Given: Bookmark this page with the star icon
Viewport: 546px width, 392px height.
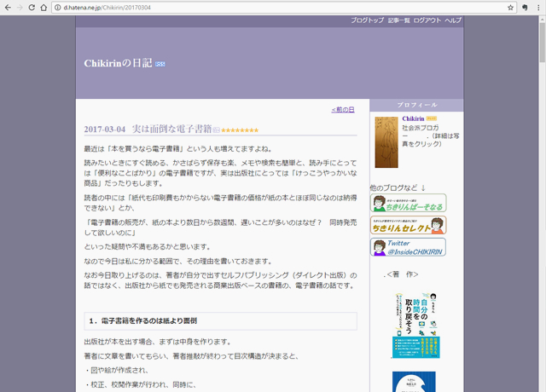Looking at the screenshot, I should 512,7.
